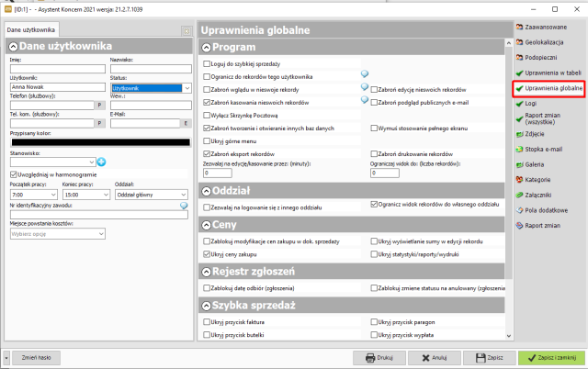588x369 pixels.
Task: Open the arrow menu left of Zmień hasło
Action: click(x=6, y=358)
